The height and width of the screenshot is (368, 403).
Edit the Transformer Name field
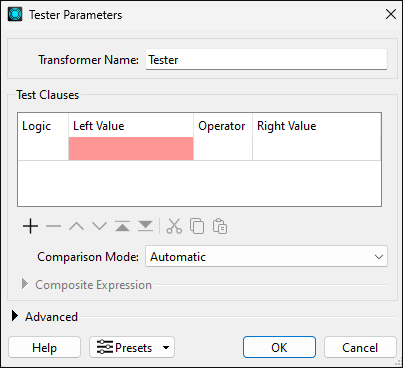[x=266, y=60]
